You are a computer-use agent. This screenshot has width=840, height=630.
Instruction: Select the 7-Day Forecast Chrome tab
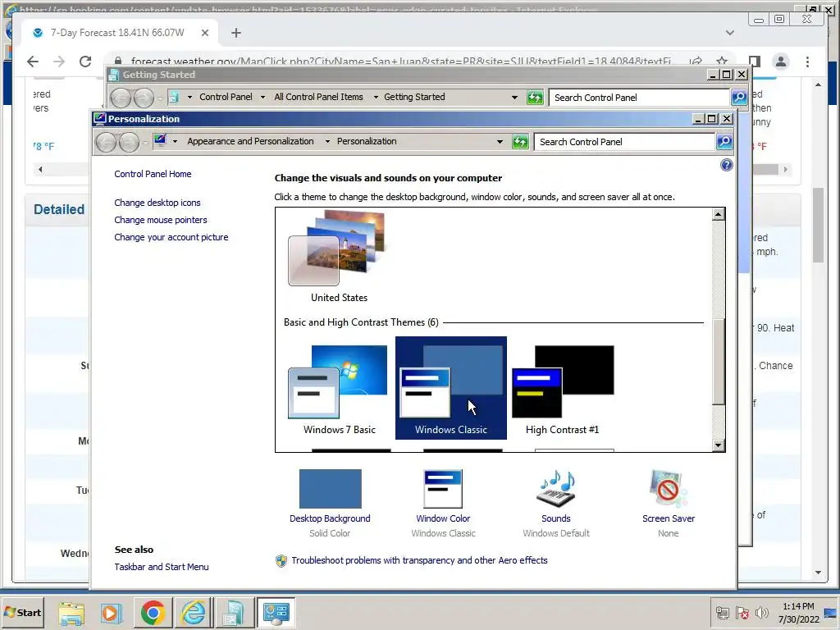pyautogui.click(x=120, y=33)
